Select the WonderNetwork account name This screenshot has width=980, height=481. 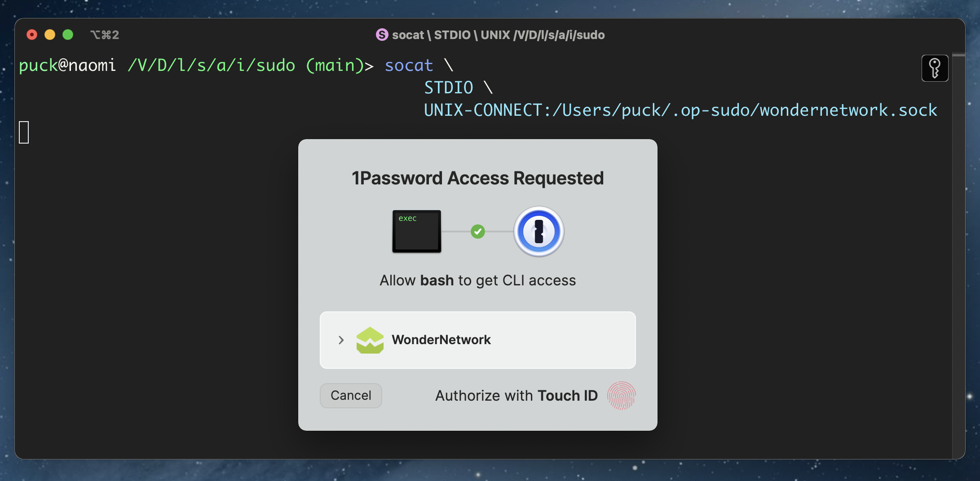(441, 340)
